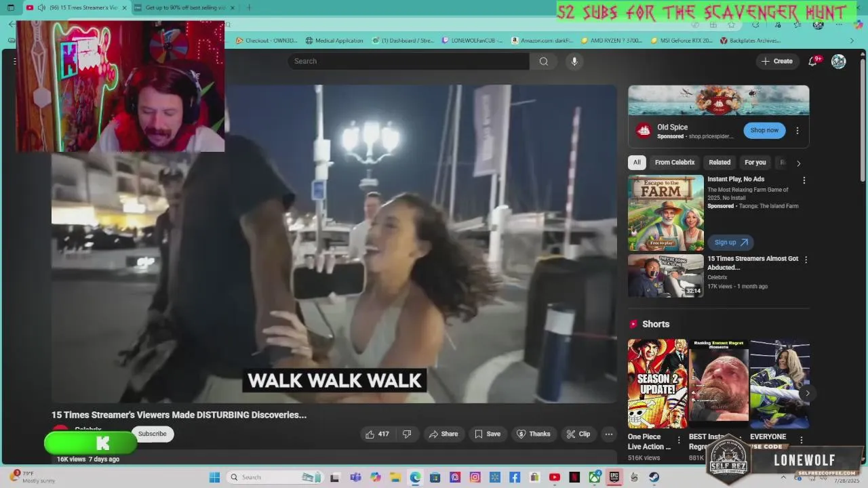Click the Create button
Image resolution: width=868 pixels, height=488 pixels.
(x=777, y=61)
